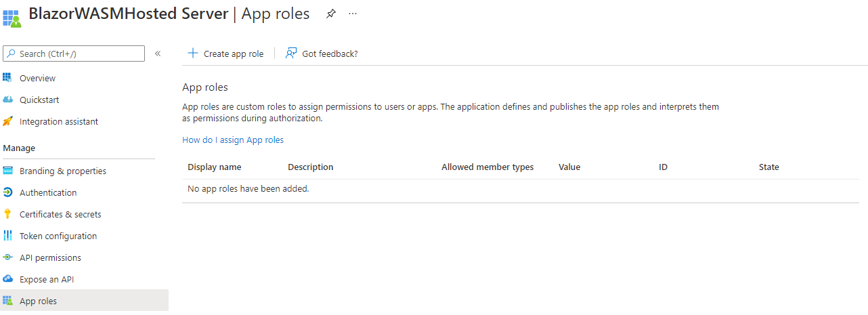The height and width of the screenshot is (315, 868).
Task: Select Expose an API menu item
Action: [x=47, y=279]
